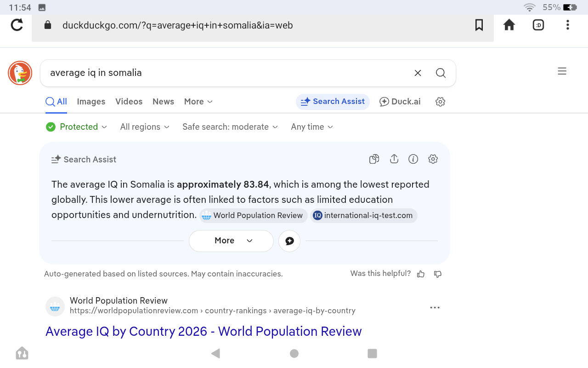This screenshot has width=588, height=368.
Task: Click the worldpopulationreview.com result URL
Action: [x=213, y=311]
